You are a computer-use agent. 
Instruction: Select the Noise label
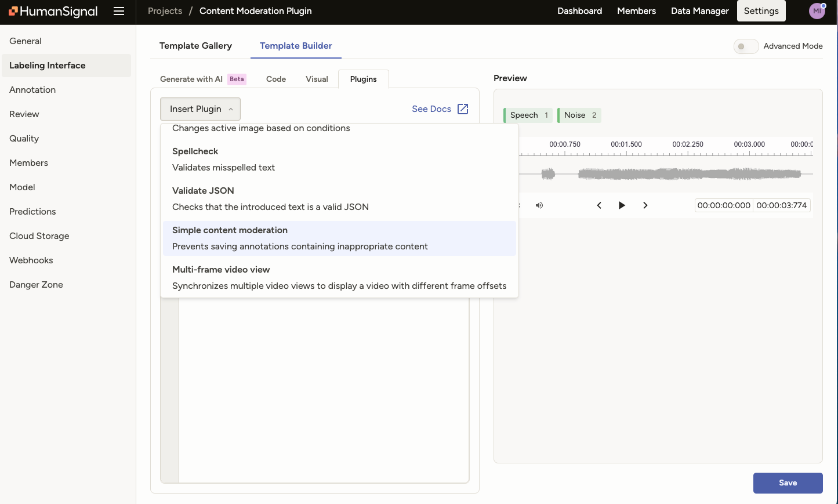click(579, 115)
